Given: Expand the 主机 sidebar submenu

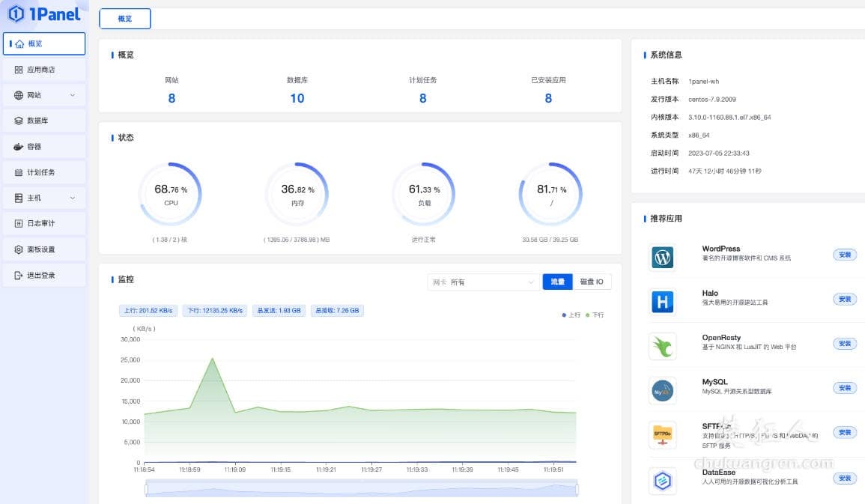Looking at the screenshot, I should [44, 198].
